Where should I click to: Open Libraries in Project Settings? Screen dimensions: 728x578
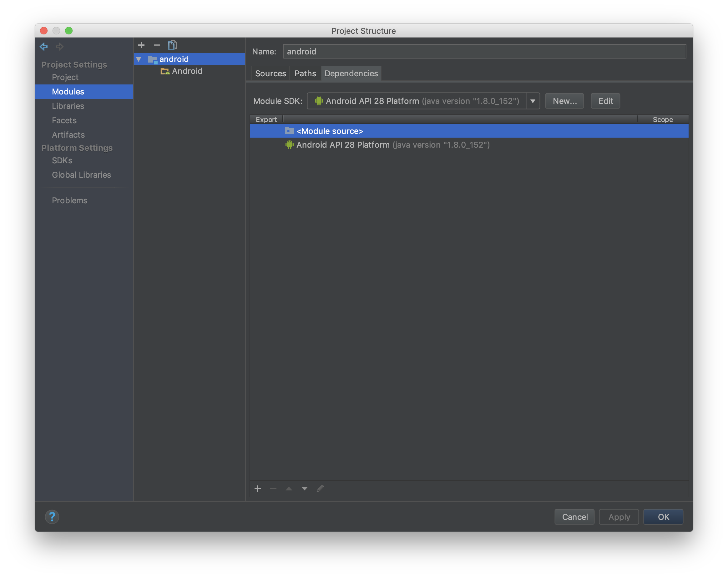pos(68,106)
